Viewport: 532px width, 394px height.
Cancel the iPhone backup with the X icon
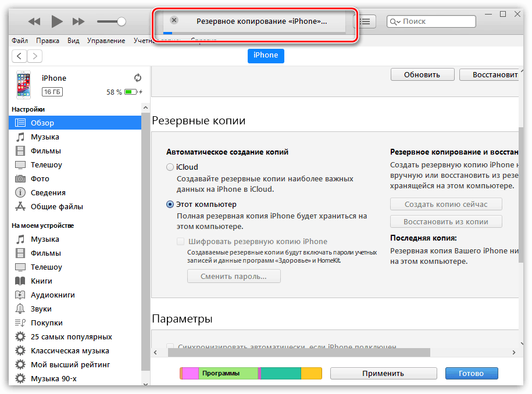174,20
